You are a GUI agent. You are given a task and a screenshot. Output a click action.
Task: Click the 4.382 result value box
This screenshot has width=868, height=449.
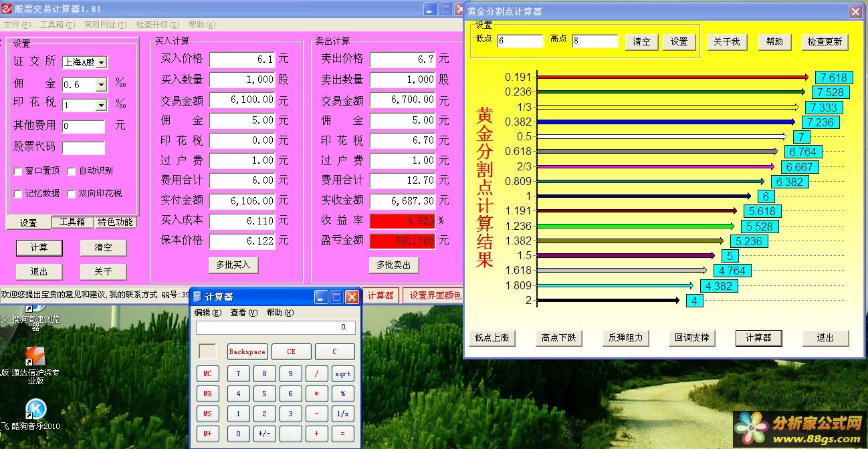[720, 286]
